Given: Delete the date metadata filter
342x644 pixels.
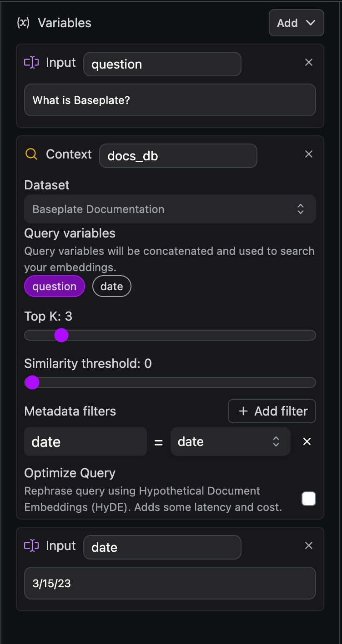Looking at the screenshot, I should pos(307,441).
